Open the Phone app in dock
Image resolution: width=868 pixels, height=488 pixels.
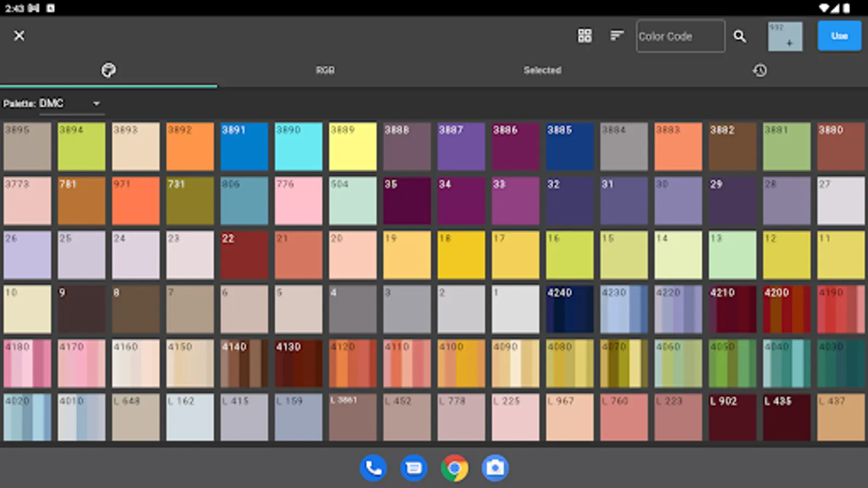[x=373, y=467]
